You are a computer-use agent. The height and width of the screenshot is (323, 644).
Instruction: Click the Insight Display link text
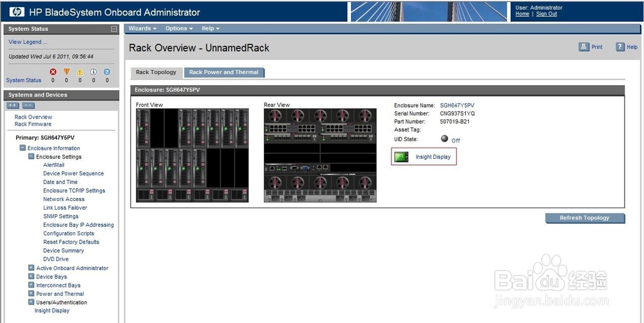(433, 157)
